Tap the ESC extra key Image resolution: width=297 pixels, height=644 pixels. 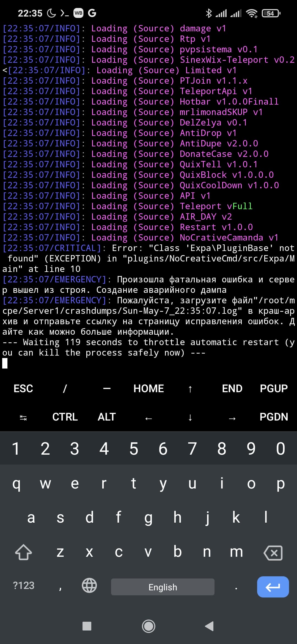click(23, 389)
